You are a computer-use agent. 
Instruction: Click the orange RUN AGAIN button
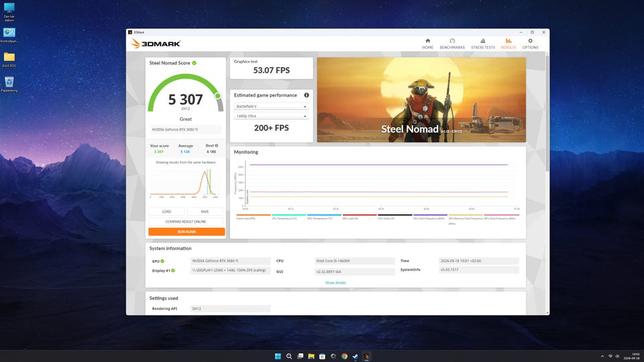[x=186, y=231]
